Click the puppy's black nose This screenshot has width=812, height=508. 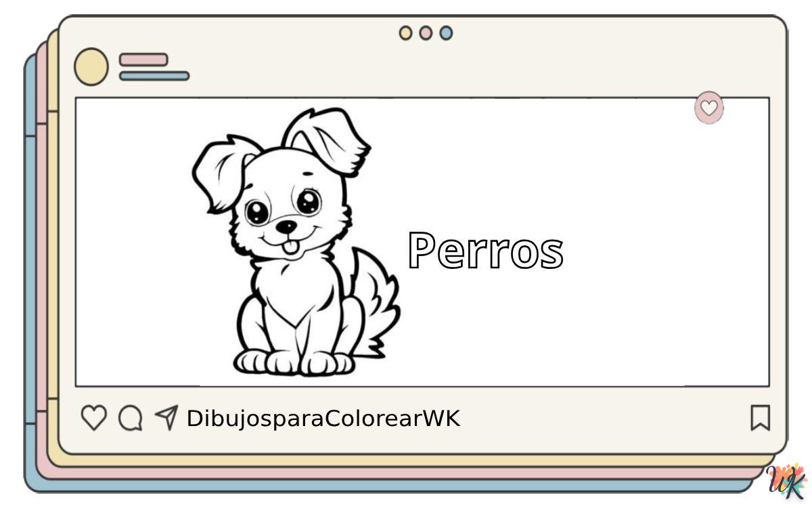(x=288, y=226)
